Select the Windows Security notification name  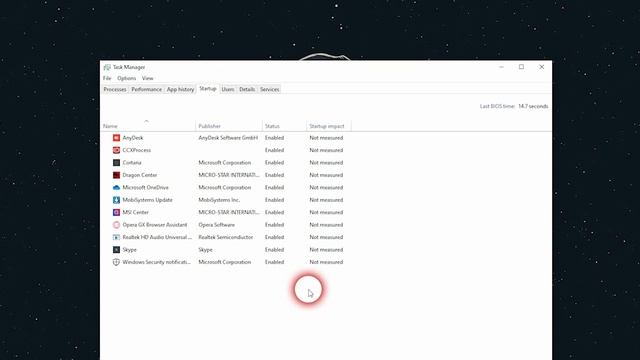pos(156,262)
